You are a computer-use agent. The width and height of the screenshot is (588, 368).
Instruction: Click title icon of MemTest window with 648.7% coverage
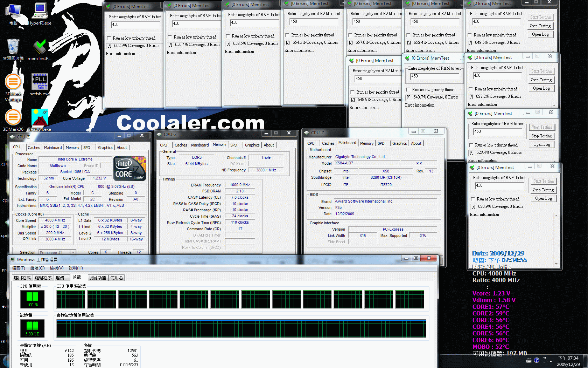[x=407, y=58]
